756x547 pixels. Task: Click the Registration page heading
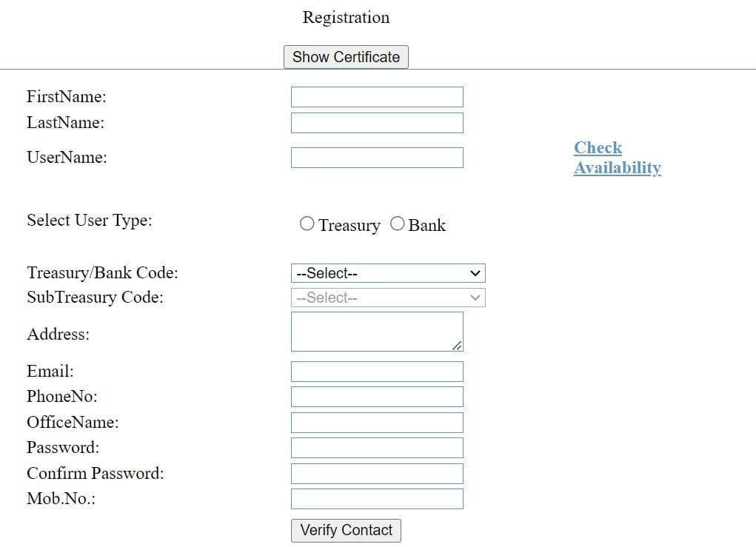pyautogui.click(x=345, y=17)
